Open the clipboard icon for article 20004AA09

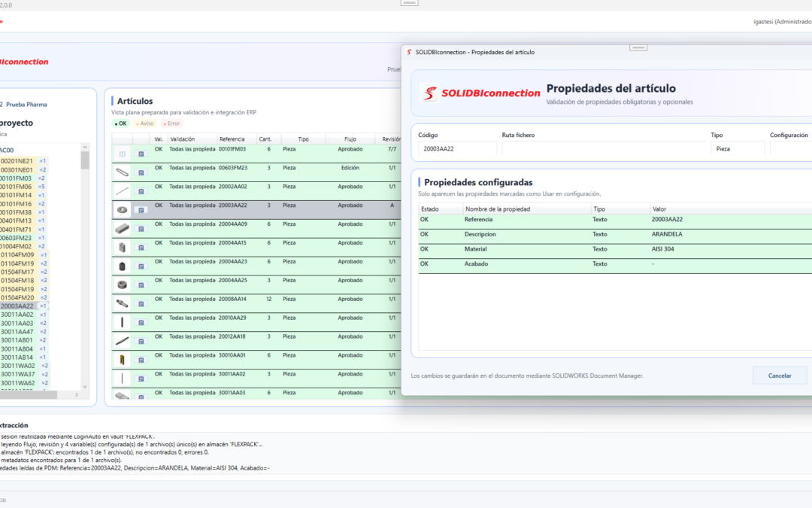coord(141,229)
